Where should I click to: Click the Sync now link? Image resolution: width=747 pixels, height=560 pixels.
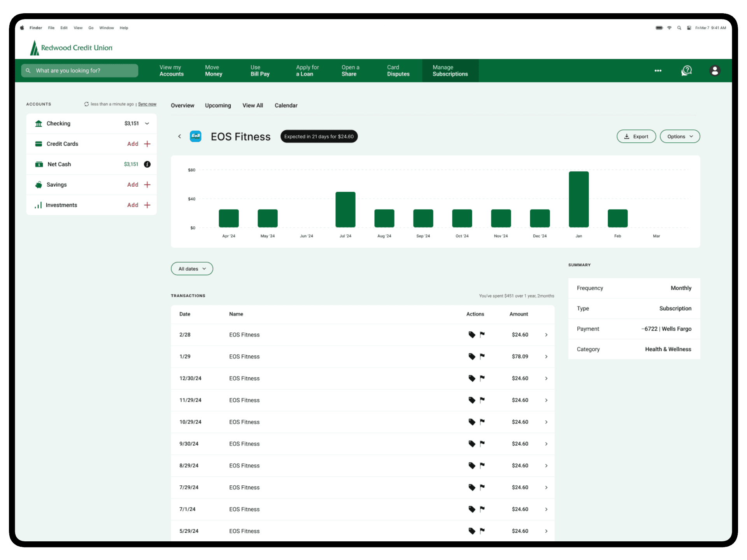[147, 104]
